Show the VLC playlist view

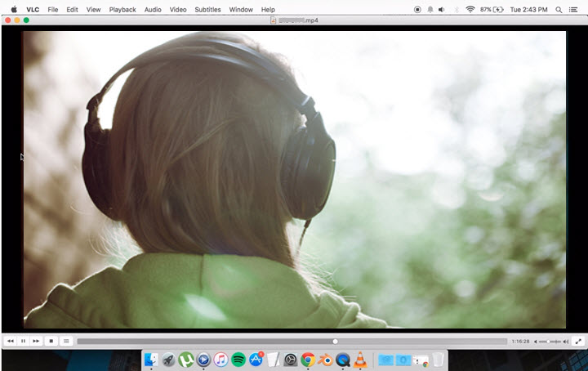[66, 341]
